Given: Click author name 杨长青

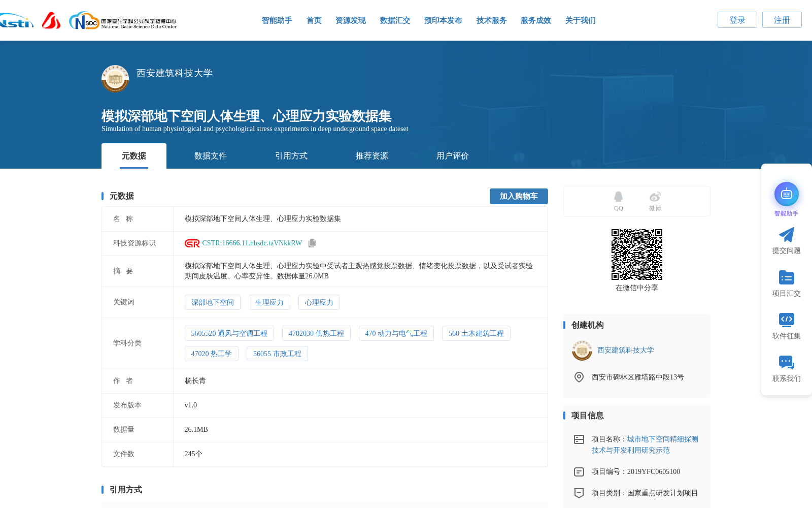Looking at the screenshot, I should tap(195, 381).
